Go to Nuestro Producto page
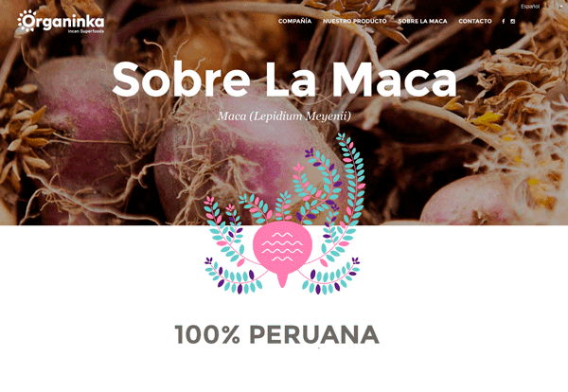This screenshot has height=392, width=568. (x=355, y=21)
